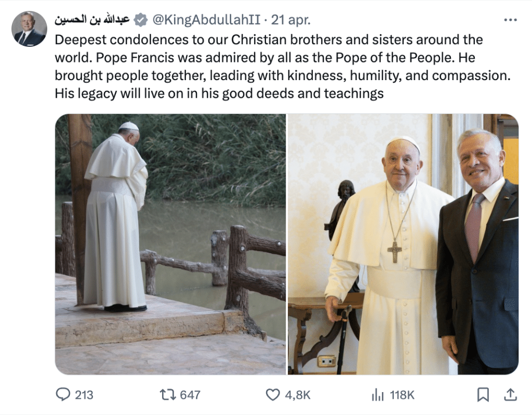This screenshot has height=415, width=532.
Task: Open the left photo by the river
Action: 170,244
